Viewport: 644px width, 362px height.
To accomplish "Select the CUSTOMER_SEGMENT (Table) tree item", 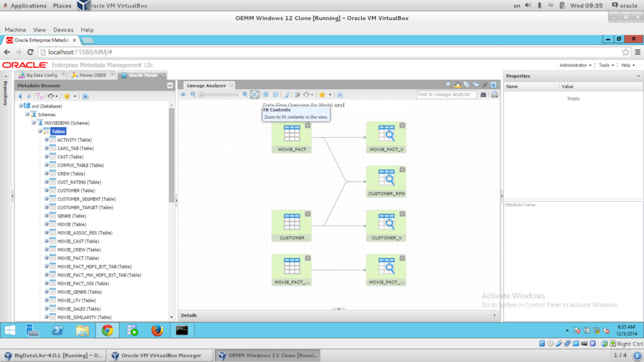I will [87, 199].
